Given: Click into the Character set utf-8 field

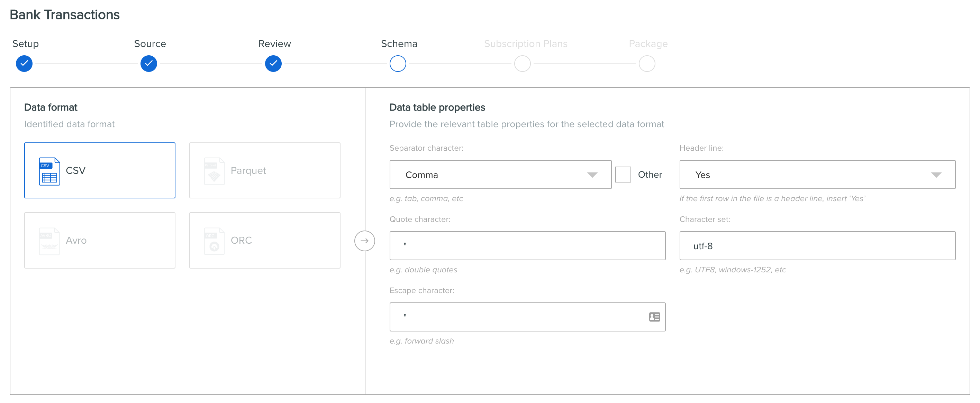Looking at the screenshot, I should (x=817, y=246).
